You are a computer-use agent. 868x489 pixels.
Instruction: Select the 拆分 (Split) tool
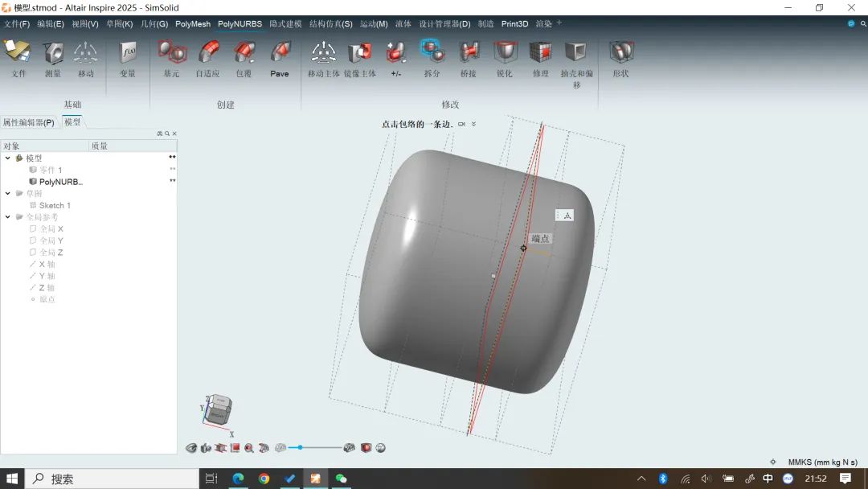tap(432, 54)
